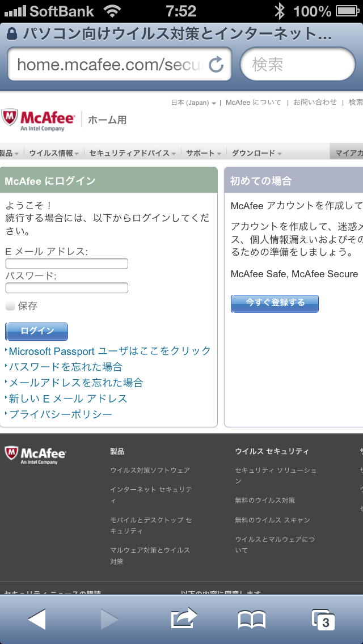Click the McAfee header logo

38,120
